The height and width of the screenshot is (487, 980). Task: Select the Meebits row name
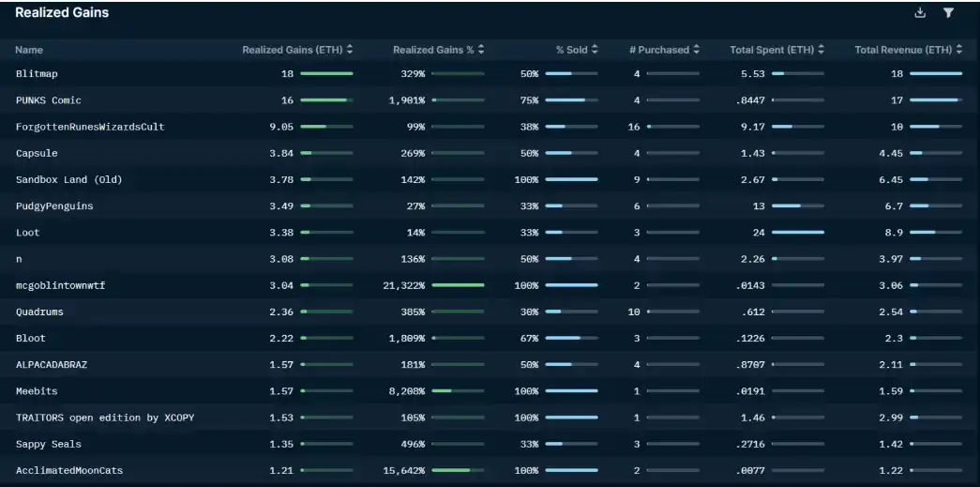37,391
